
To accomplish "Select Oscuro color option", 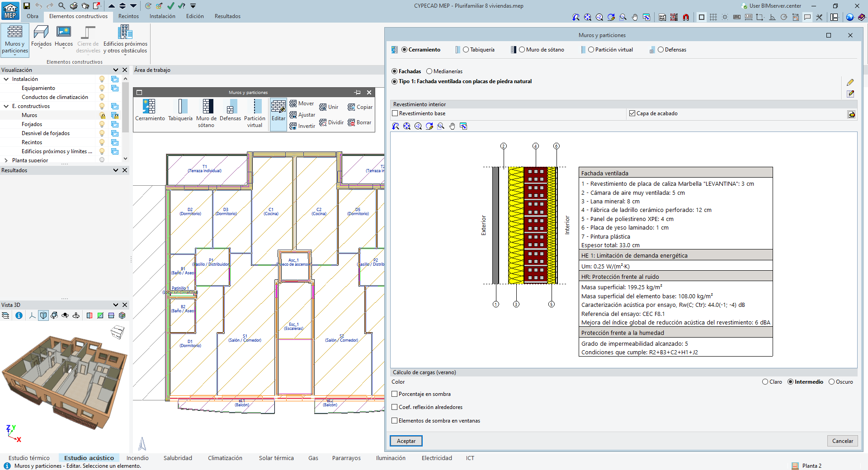I will tap(831, 382).
